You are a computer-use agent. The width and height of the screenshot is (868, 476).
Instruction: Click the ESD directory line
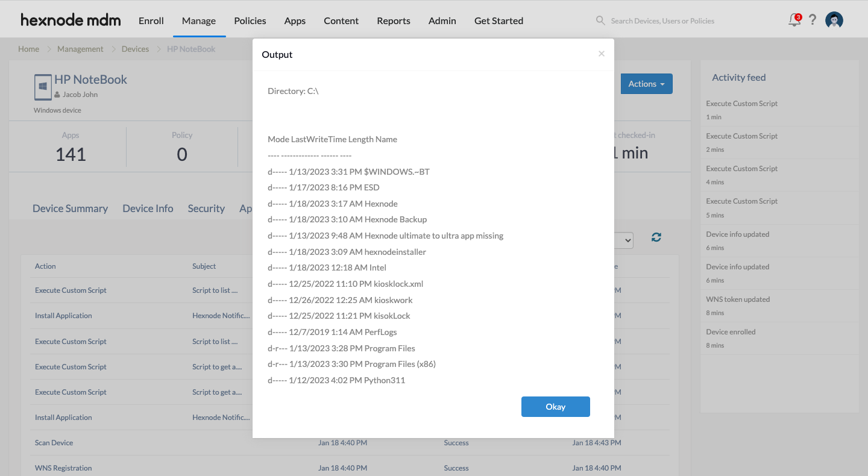tap(324, 187)
